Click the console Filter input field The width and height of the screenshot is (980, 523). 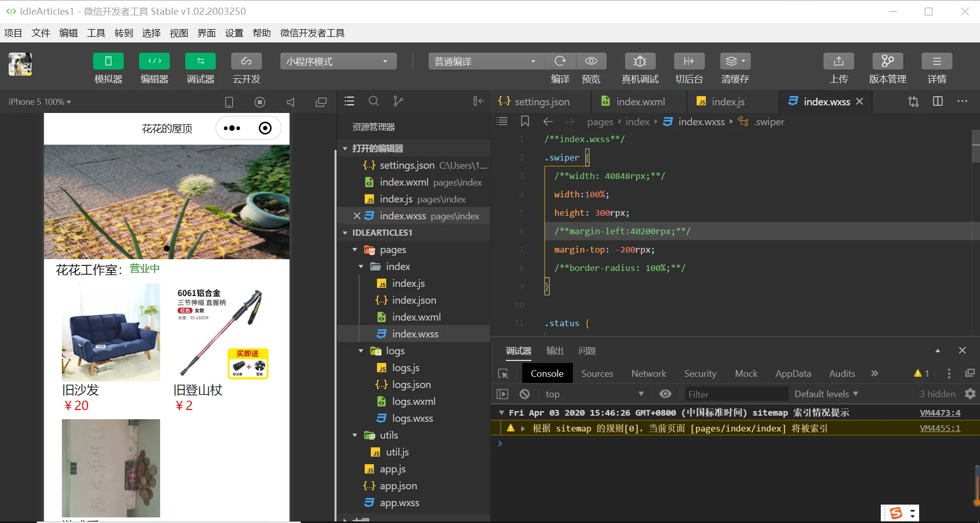tap(736, 394)
